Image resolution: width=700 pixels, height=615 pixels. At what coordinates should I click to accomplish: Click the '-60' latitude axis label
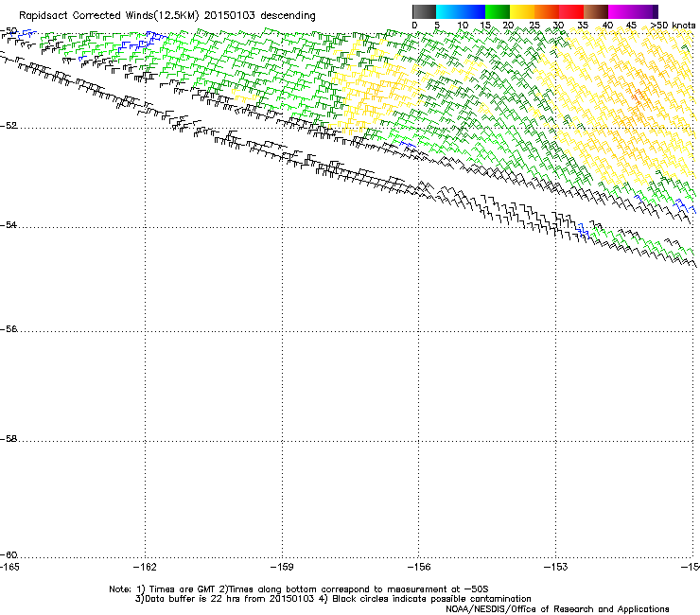click(9, 555)
